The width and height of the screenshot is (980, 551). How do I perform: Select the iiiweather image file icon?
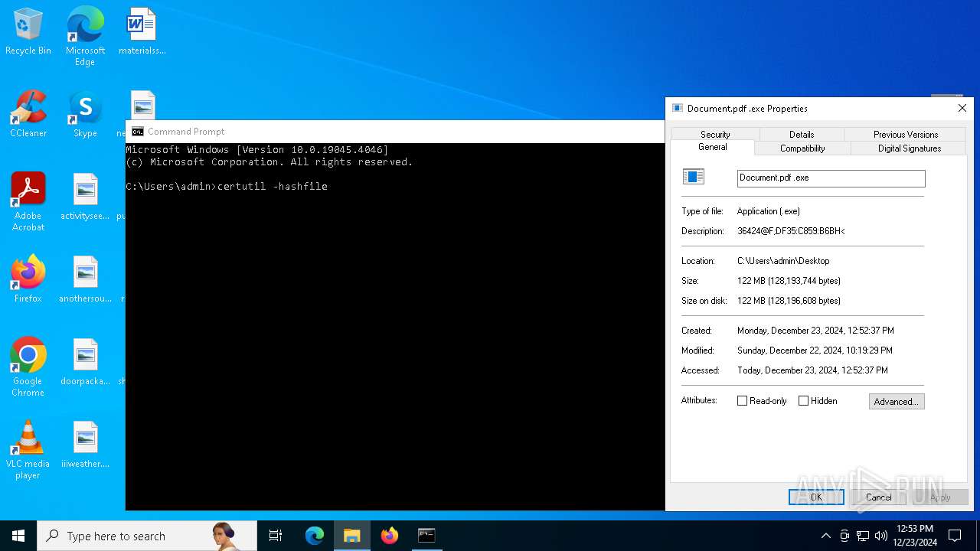click(x=85, y=445)
